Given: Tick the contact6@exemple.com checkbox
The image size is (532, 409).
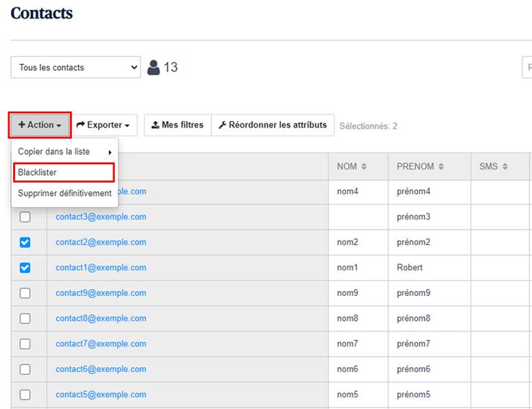Looking at the screenshot, I should pyautogui.click(x=25, y=369).
